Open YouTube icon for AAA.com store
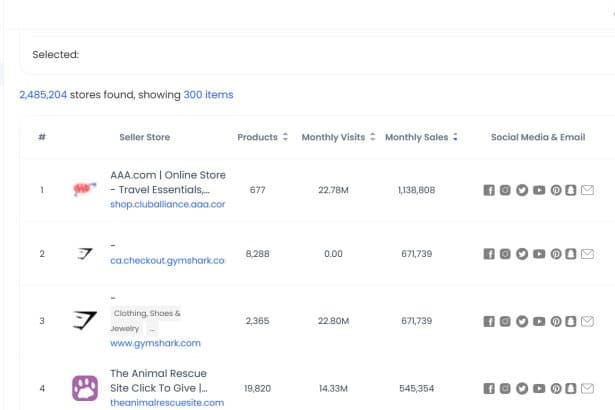 pos(539,190)
